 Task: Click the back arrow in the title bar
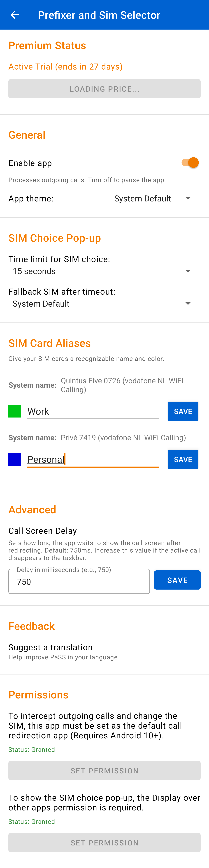[14, 14]
